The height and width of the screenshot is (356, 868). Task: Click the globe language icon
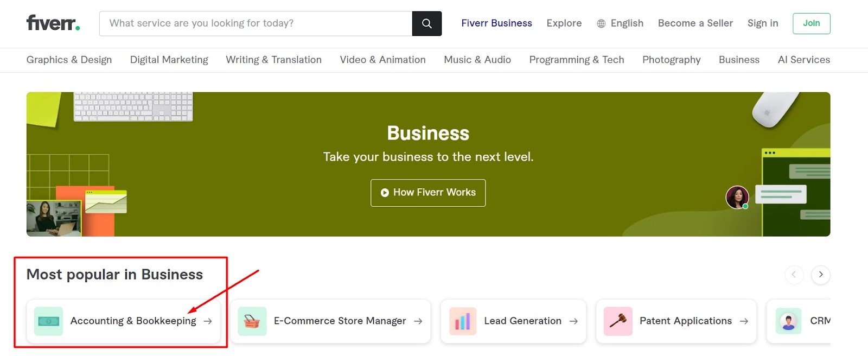[601, 24]
